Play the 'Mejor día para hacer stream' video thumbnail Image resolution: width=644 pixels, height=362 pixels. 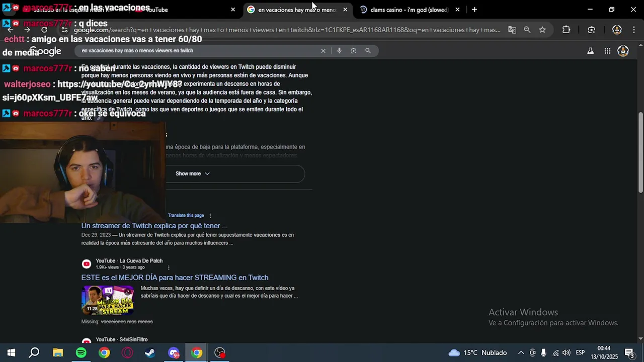tap(108, 300)
